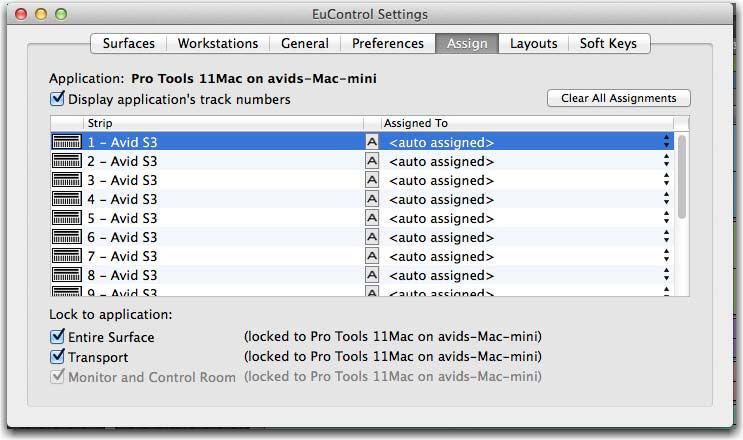Viewport: 743px width, 440px height.
Task: Go to the Layouts tab
Action: coord(534,44)
